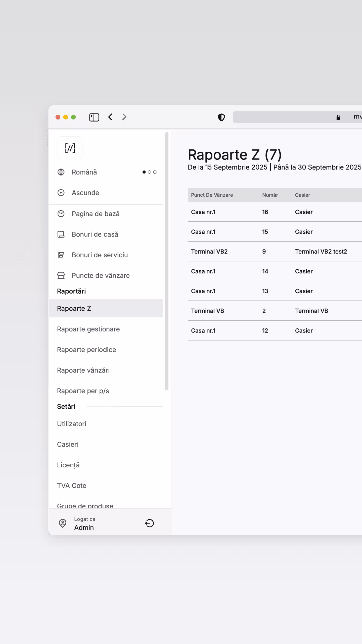Click the logout icon next to Admin
This screenshot has height=644, width=362.
click(149, 523)
